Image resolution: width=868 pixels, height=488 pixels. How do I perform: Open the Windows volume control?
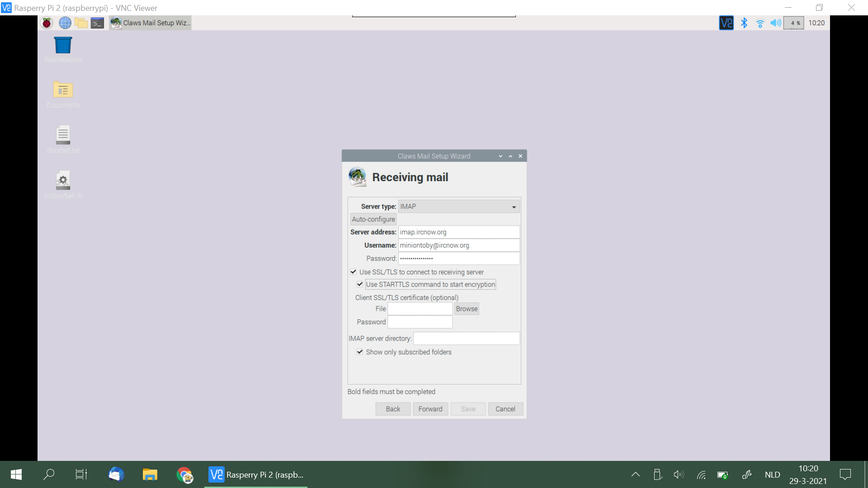(x=679, y=474)
